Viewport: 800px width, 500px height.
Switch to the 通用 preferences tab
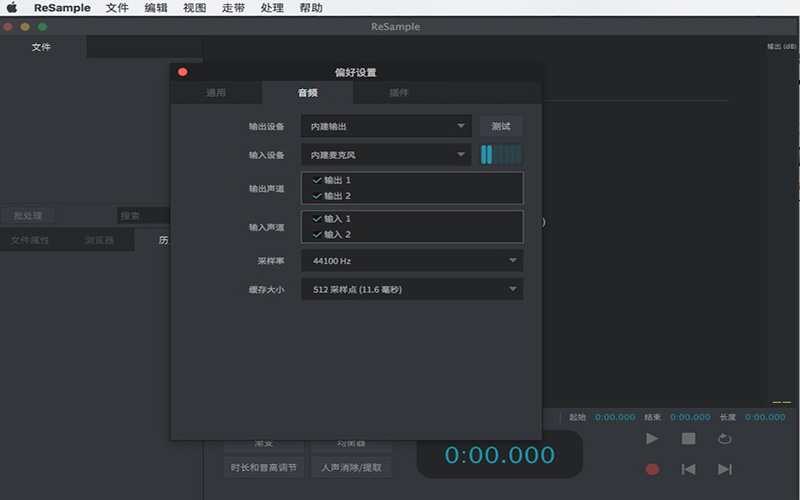[216, 93]
